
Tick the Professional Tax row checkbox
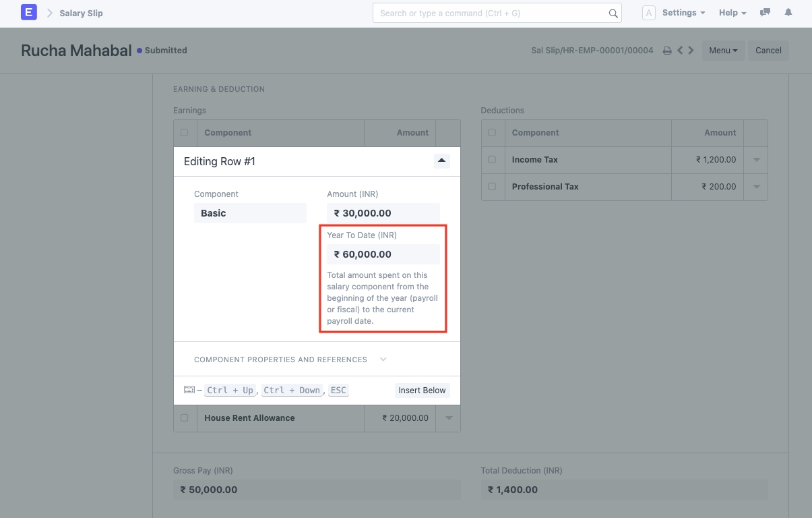[x=492, y=187]
